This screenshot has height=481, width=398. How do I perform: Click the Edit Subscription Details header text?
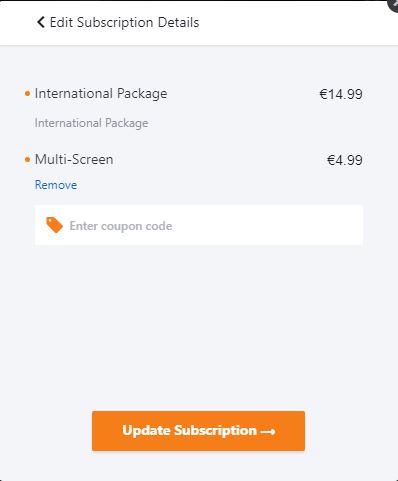click(x=124, y=23)
